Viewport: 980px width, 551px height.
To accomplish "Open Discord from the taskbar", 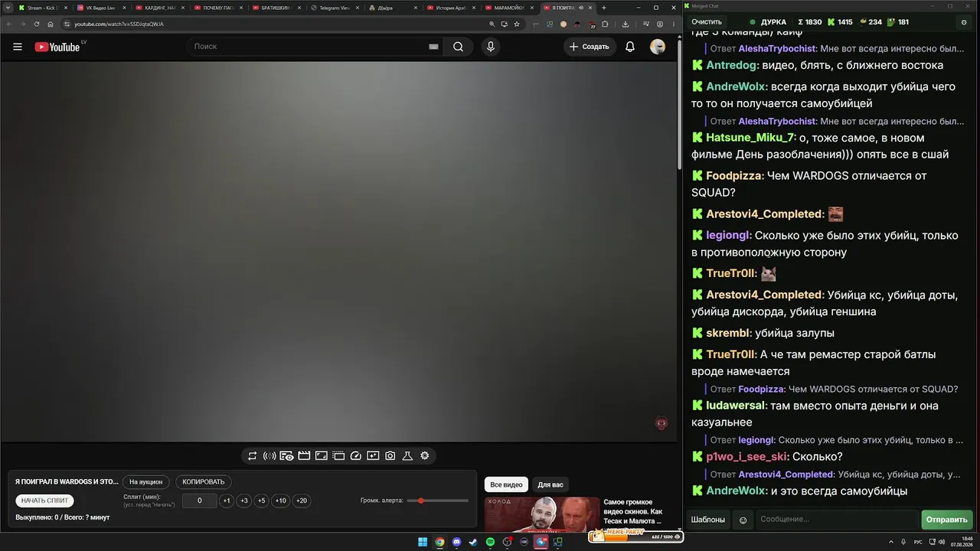I will click(x=456, y=543).
